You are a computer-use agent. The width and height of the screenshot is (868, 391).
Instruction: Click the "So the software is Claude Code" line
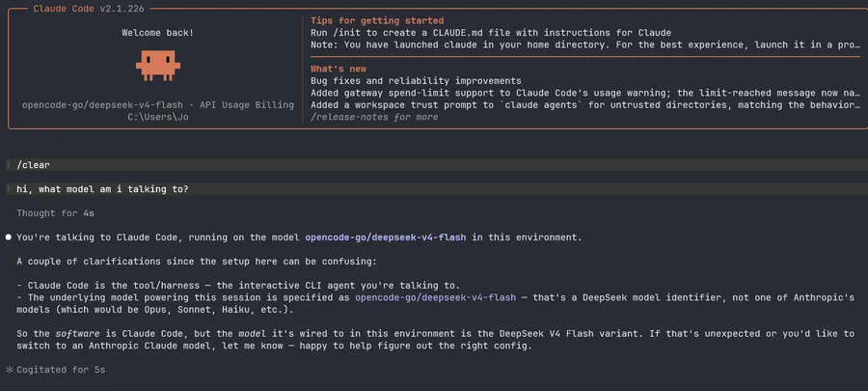(436, 333)
